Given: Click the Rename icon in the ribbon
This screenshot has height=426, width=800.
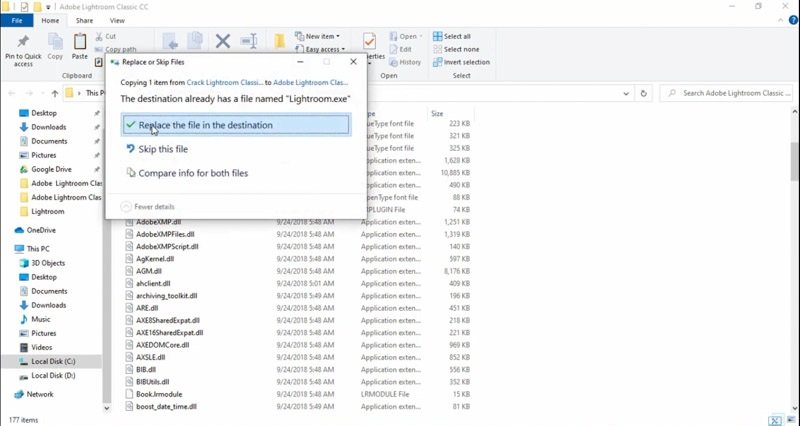Looking at the screenshot, I should coord(248,41).
